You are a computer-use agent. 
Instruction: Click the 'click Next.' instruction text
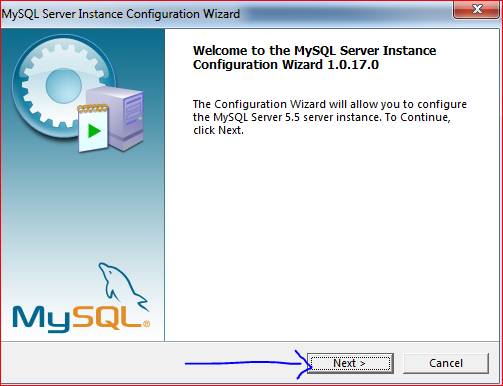click(218, 130)
